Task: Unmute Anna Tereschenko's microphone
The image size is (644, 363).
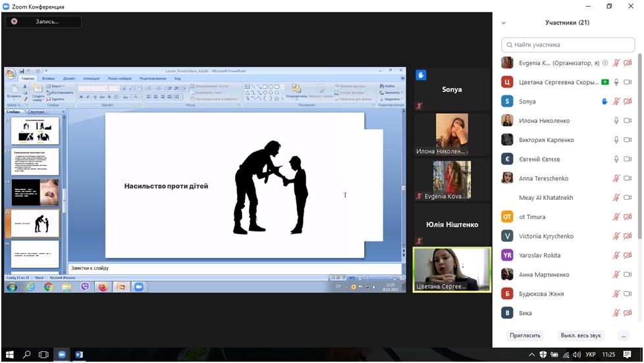Action: click(616, 178)
